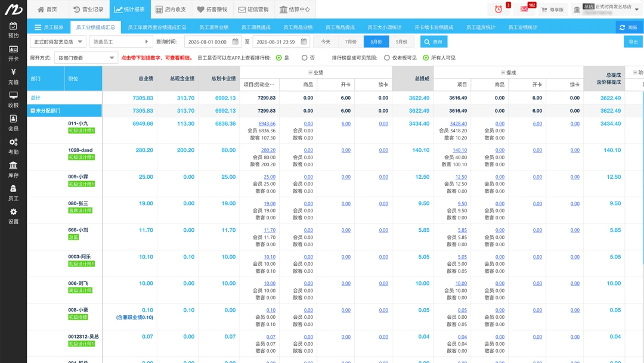Image resolution: width=644 pixels, height=363 pixels.
Task: Open the 开卡 card sidebar icon
Action: point(13,54)
